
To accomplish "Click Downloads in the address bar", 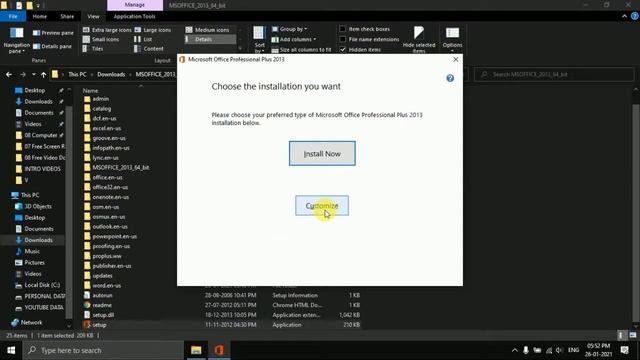I will pos(111,74).
